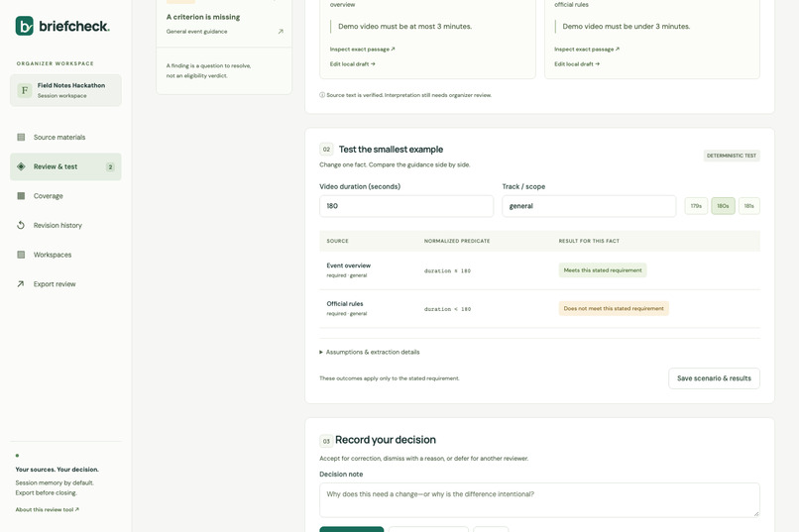799x532 pixels.
Task: Click the Coverage sidebar icon
Action: point(21,196)
